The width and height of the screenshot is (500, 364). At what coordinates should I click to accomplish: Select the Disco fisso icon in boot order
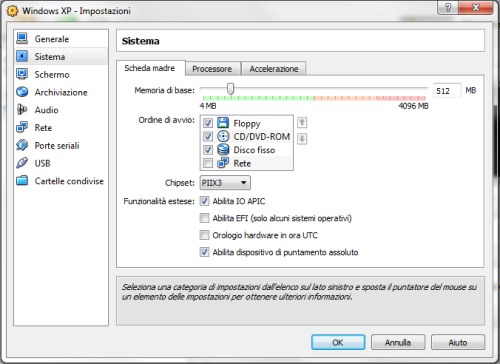click(223, 150)
